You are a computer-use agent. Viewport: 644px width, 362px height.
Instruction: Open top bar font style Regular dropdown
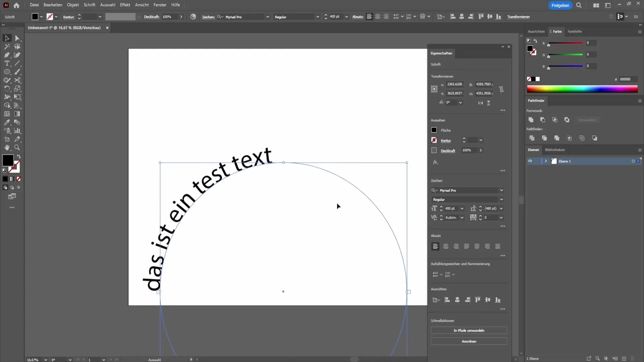tap(318, 17)
